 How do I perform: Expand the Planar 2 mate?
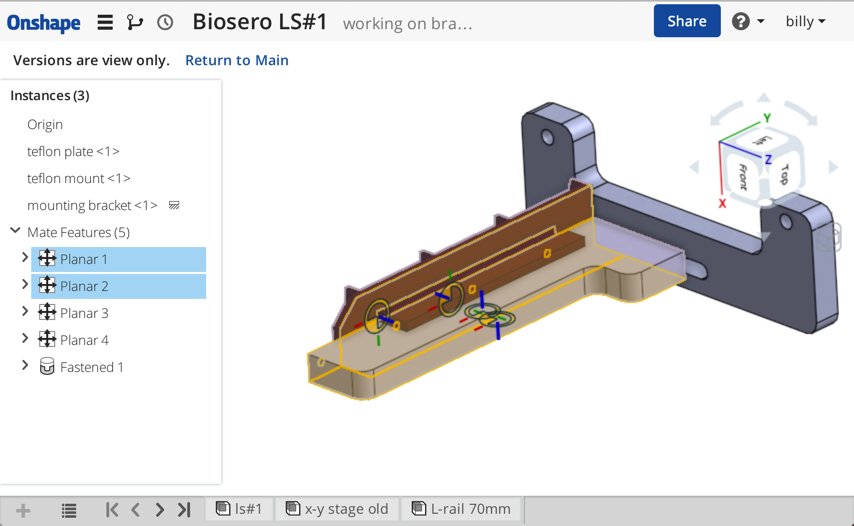click(25, 284)
